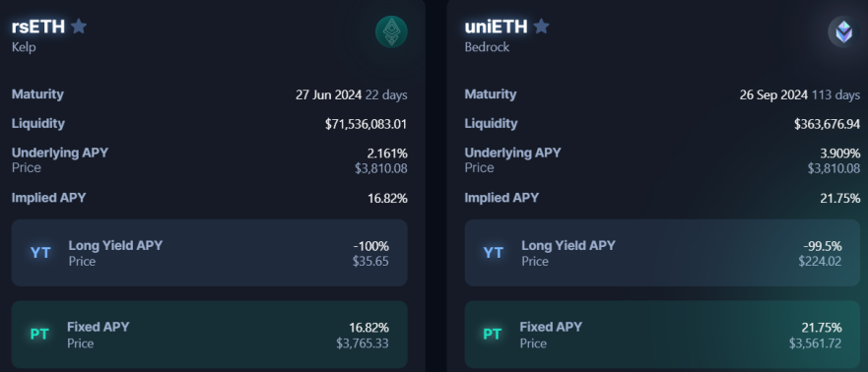Open rsETH Fixed APY panel

209,335
